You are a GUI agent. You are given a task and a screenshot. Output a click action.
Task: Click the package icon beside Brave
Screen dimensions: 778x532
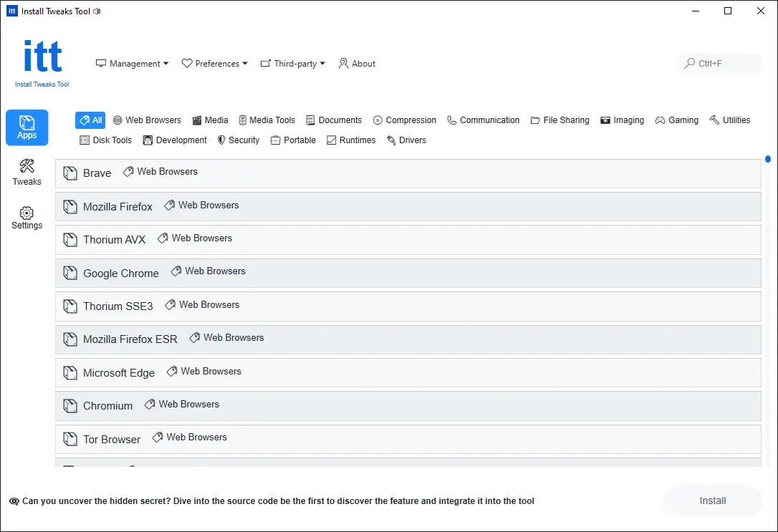click(70, 173)
